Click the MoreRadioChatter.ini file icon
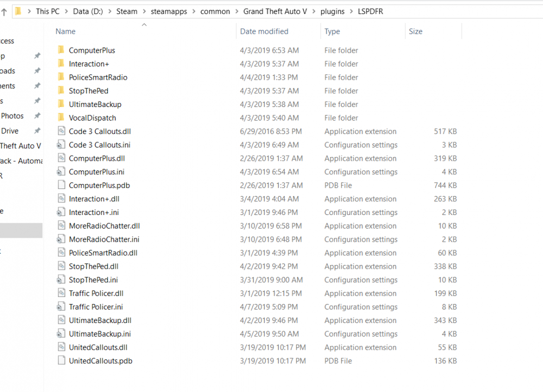 tap(61, 239)
